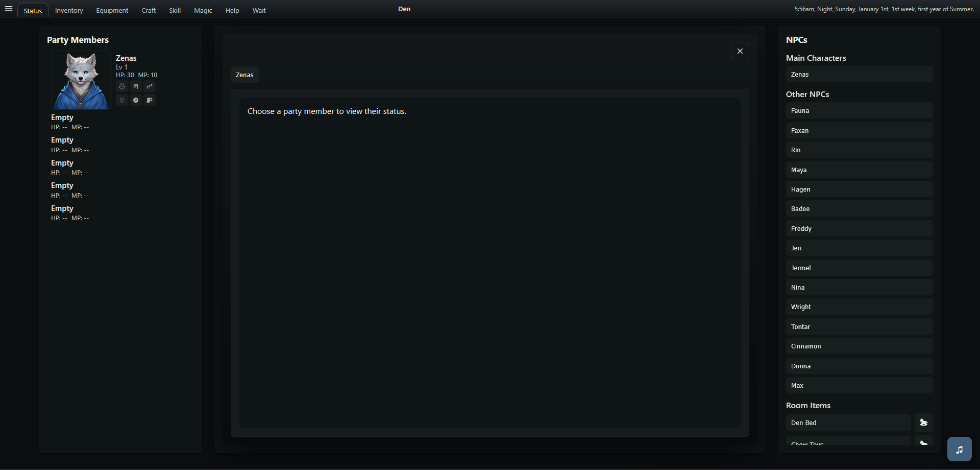Choose Cinnamon in the NPC list
Screen dimensions: 980x470
click(x=859, y=346)
